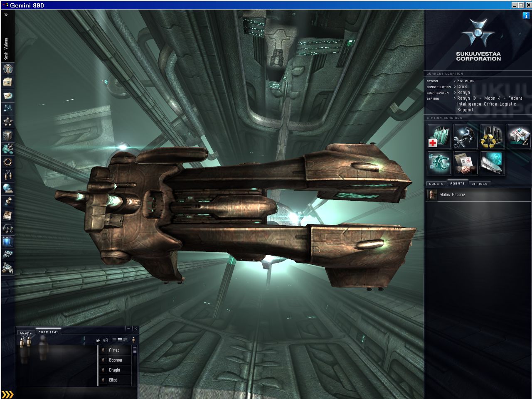
Task: Open the Character Sheet icon in sidebar
Action: coord(7,69)
